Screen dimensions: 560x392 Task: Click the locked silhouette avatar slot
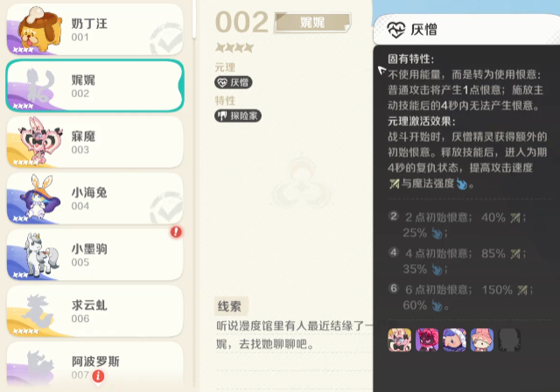509,339
